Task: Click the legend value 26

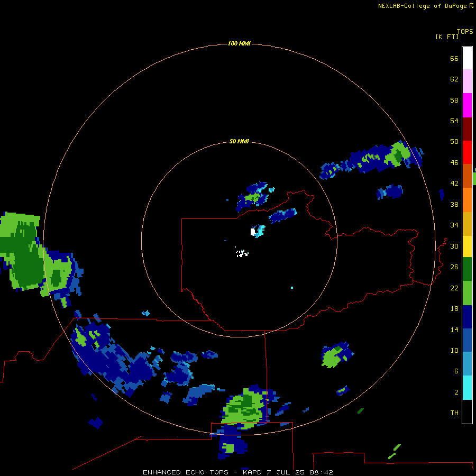Action: point(454,267)
